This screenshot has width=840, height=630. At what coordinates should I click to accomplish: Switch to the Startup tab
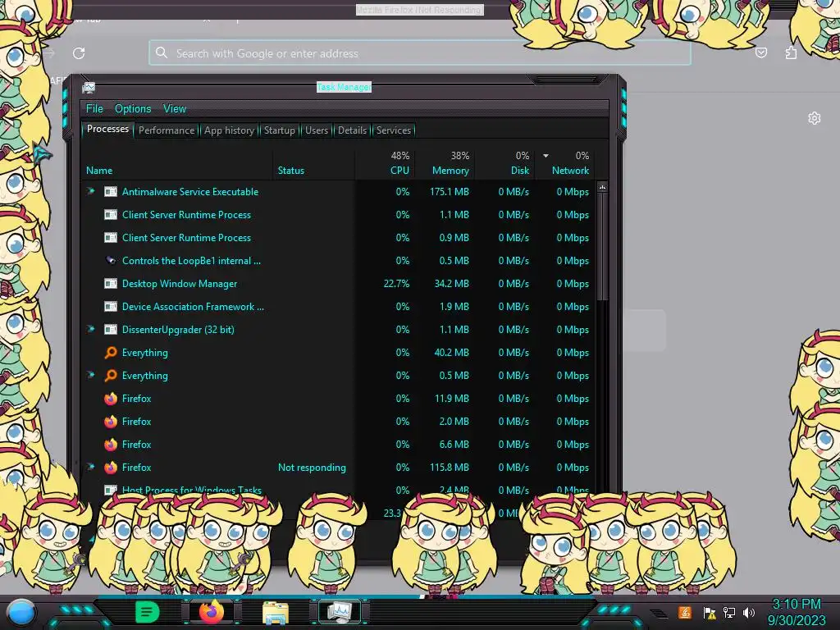(279, 130)
